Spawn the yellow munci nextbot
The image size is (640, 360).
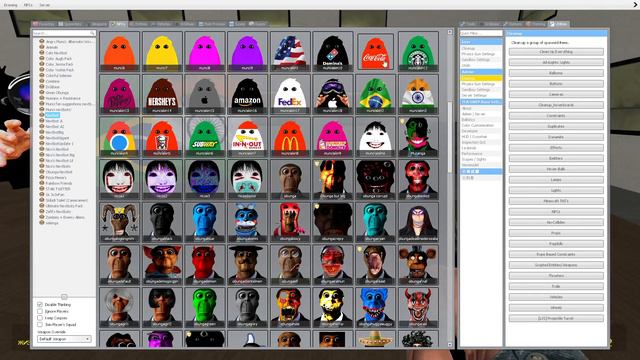point(162,51)
